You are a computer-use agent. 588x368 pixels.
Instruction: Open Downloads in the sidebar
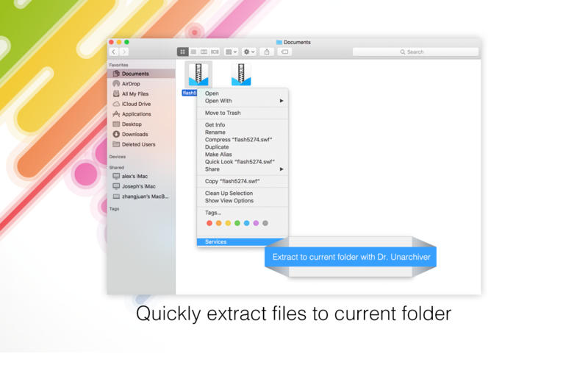135,135
